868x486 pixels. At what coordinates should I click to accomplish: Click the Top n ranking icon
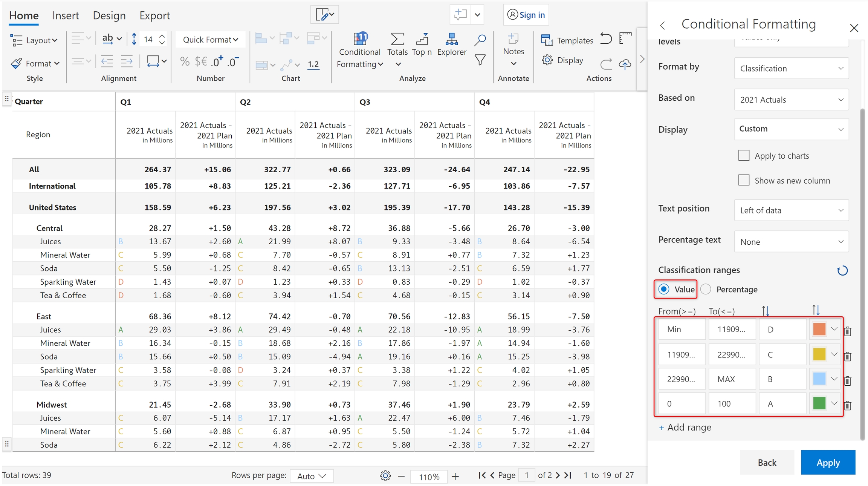point(422,40)
